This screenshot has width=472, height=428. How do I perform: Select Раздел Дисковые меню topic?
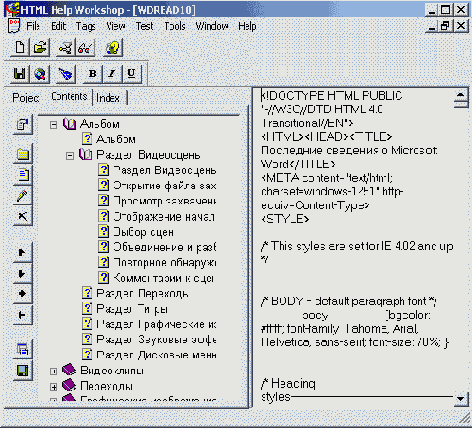tap(156, 355)
